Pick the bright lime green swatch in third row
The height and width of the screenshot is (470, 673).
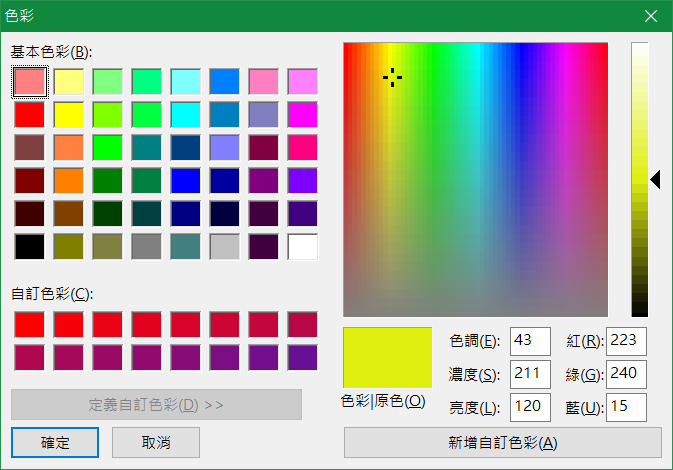coord(108,148)
